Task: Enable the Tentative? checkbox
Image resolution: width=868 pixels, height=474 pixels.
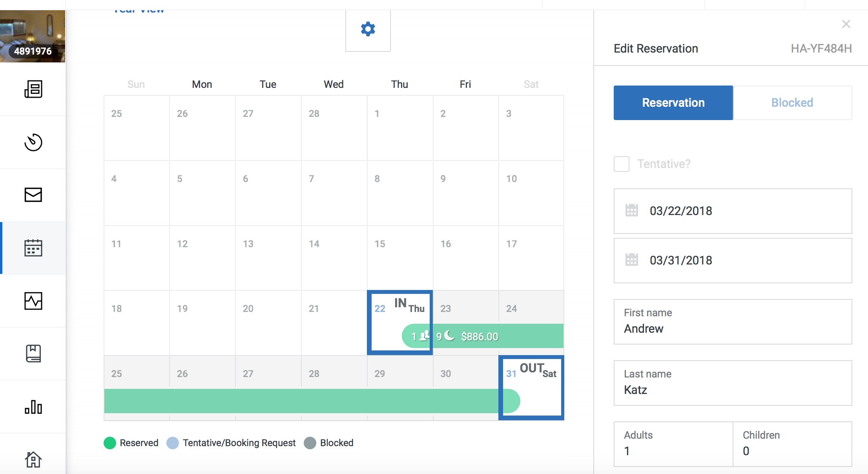Action: 622,164
